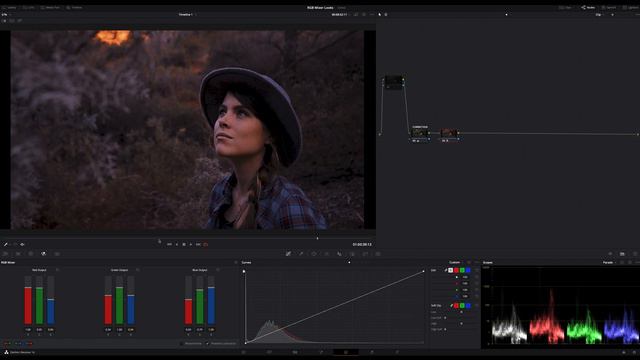This screenshot has height=360, width=640.
Task: Toggle the red Soft Clip channel button
Action: click(456, 305)
